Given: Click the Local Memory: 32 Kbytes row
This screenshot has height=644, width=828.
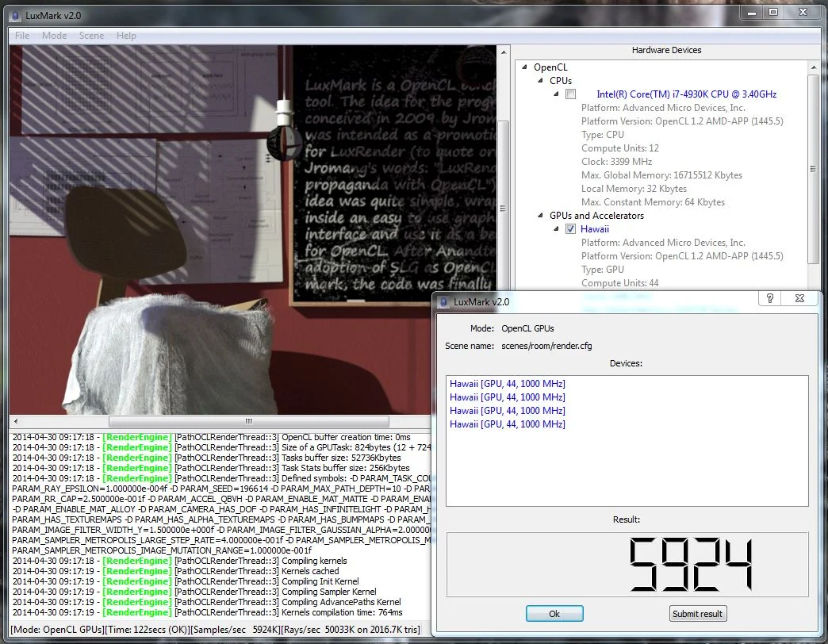Looking at the screenshot, I should pos(634,189).
